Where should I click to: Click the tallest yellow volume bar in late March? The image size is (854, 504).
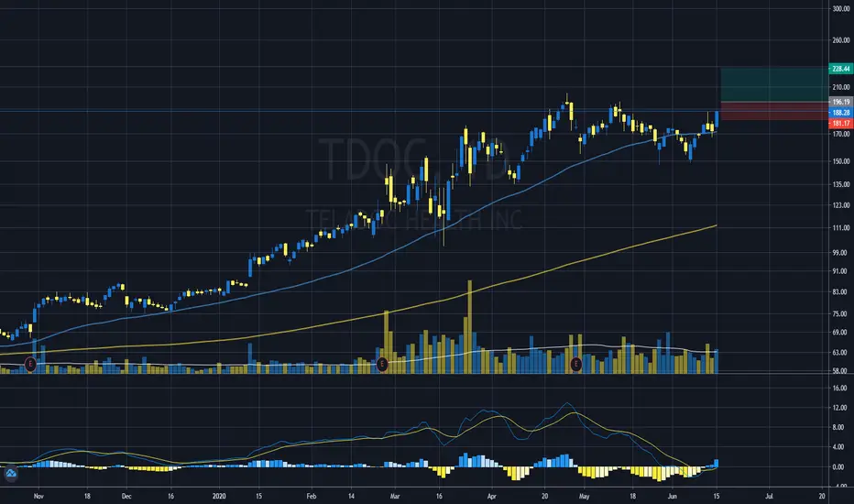coord(469,327)
